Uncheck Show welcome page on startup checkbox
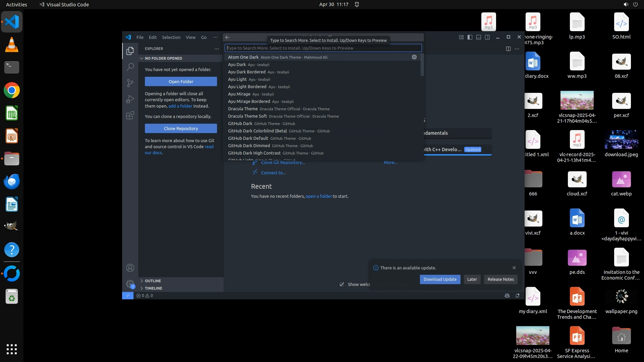644x362 pixels. pyautogui.click(x=342, y=284)
